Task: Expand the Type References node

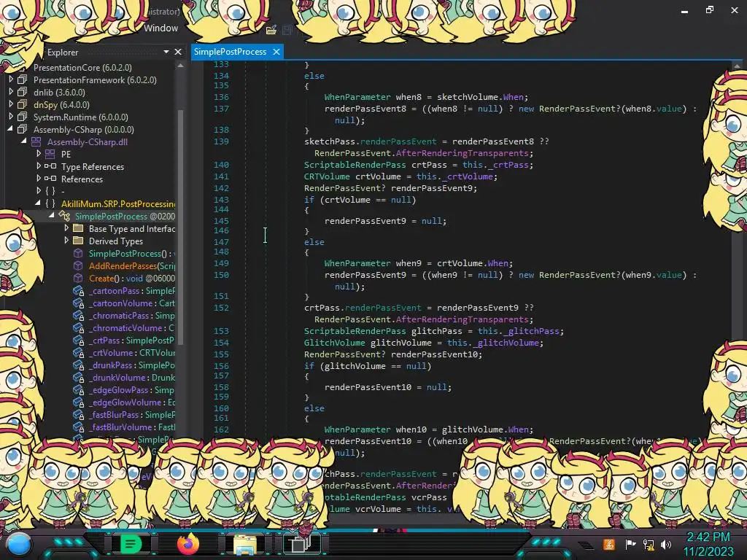Action: [x=39, y=166]
